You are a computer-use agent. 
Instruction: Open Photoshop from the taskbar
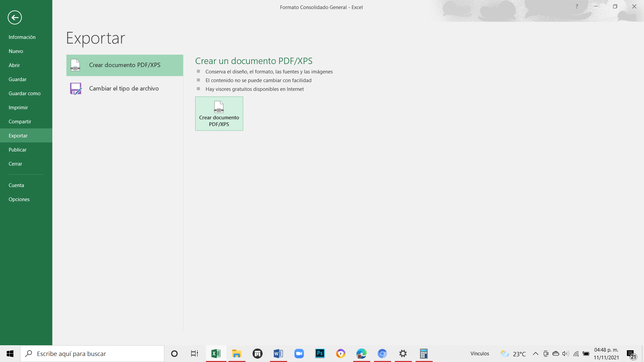tap(320, 354)
